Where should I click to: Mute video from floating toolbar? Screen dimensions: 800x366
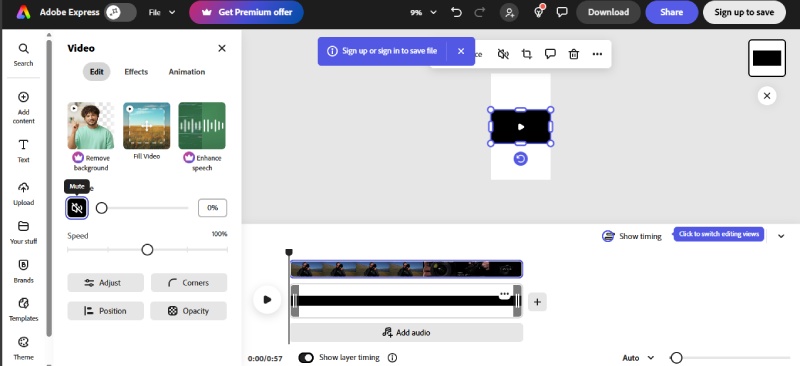(503, 54)
